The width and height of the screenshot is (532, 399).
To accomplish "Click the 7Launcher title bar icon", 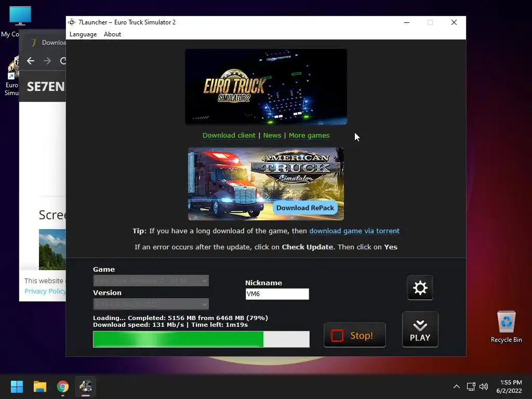I will [72, 22].
